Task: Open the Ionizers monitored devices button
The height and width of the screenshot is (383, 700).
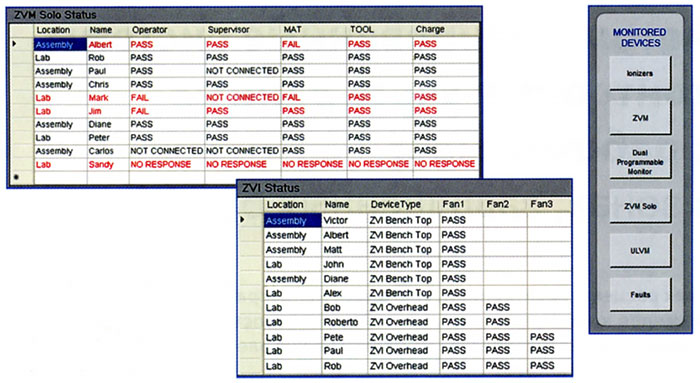Action: (640, 73)
